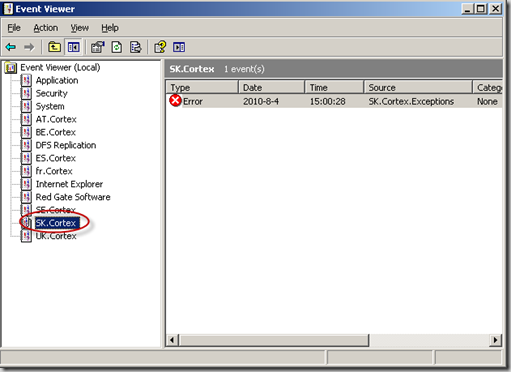Screen dimensions: 511x372
Task: Sort events by Time column header
Action: pyautogui.click(x=334, y=87)
